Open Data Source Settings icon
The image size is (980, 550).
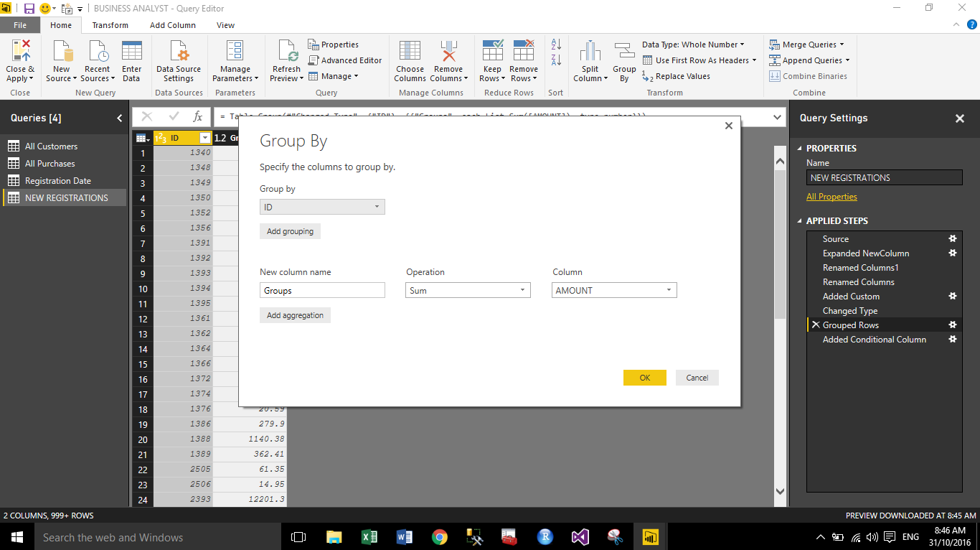179,52
